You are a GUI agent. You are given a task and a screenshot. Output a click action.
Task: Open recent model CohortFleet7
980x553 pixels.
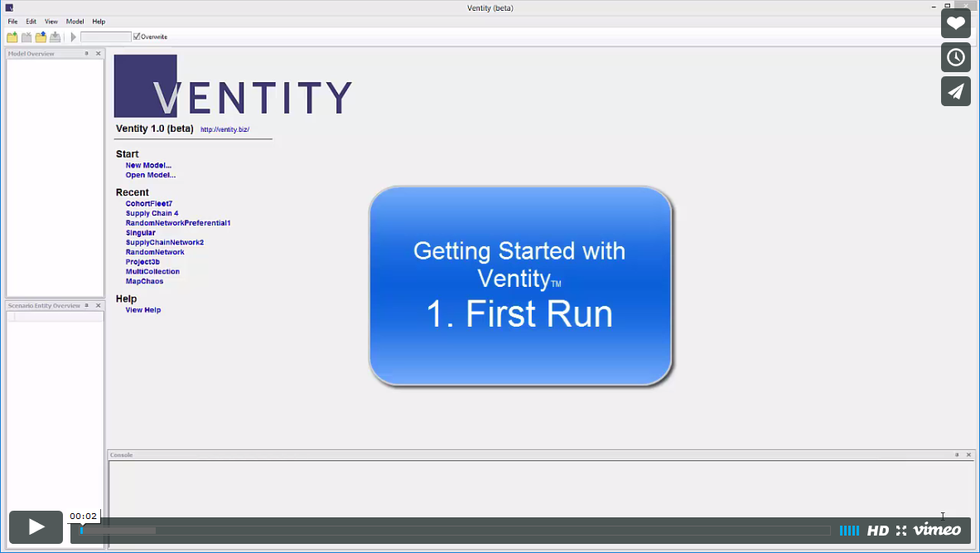(149, 204)
